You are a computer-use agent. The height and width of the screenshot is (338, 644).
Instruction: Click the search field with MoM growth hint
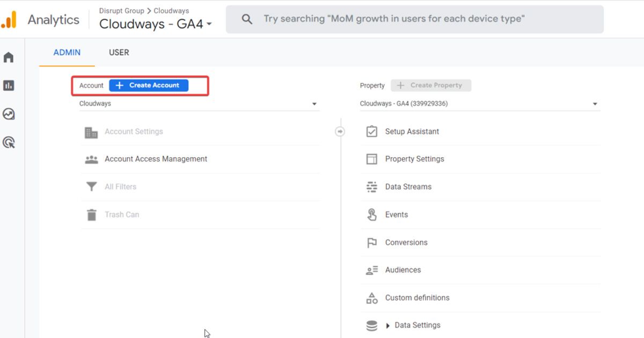414,19
